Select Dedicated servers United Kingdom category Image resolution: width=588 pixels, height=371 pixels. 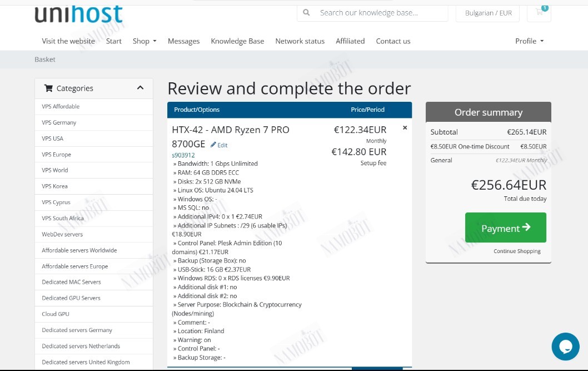pos(94,362)
